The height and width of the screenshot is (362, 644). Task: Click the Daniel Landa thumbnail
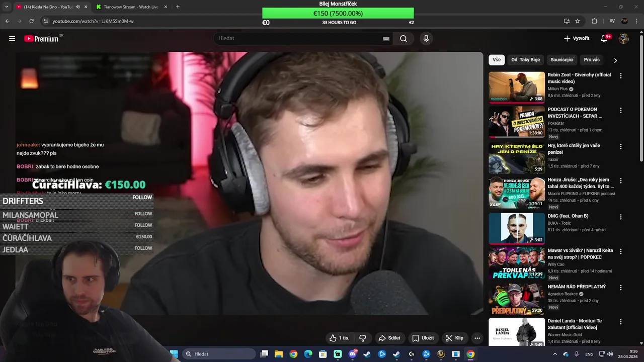(517, 332)
